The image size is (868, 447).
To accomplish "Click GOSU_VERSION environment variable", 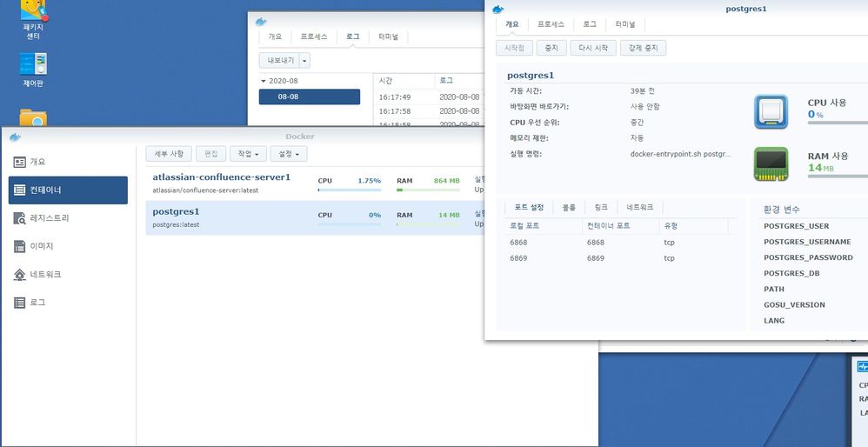I will 794,305.
